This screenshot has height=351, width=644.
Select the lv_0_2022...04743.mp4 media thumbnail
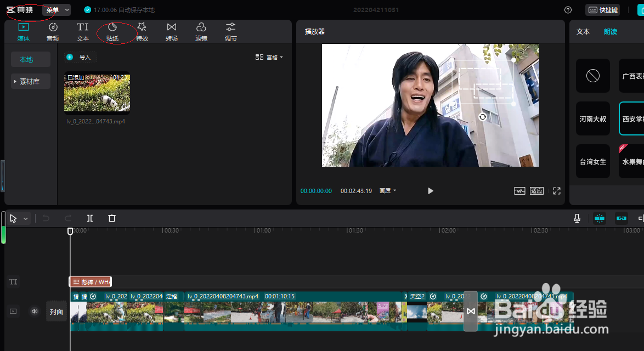(x=97, y=92)
